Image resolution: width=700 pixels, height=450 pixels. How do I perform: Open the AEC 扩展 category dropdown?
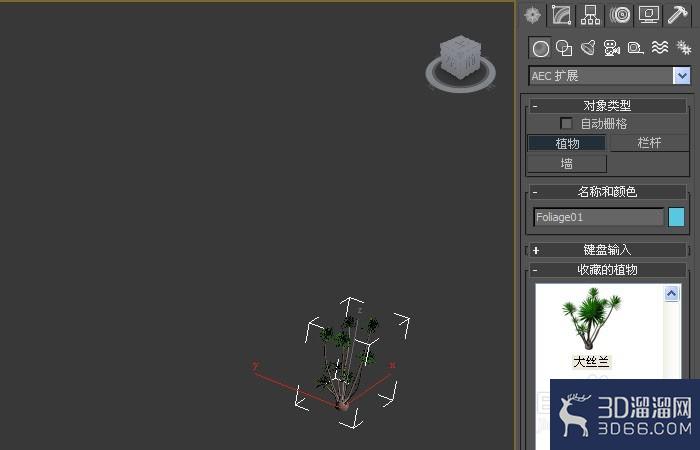[x=682, y=75]
